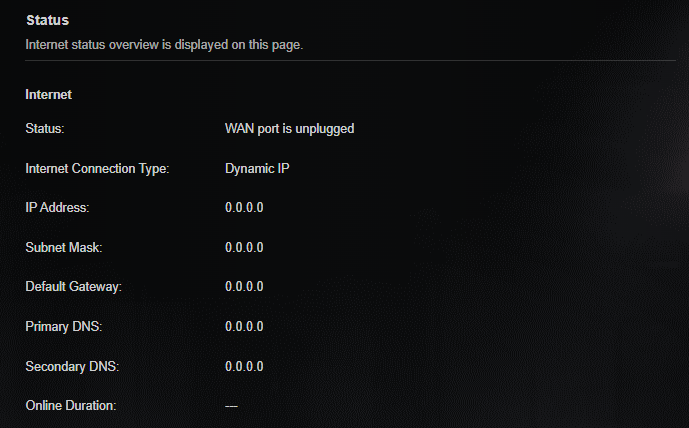Click the 'IP Address:' label
The image size is (689, 428).
pos(57,207)
